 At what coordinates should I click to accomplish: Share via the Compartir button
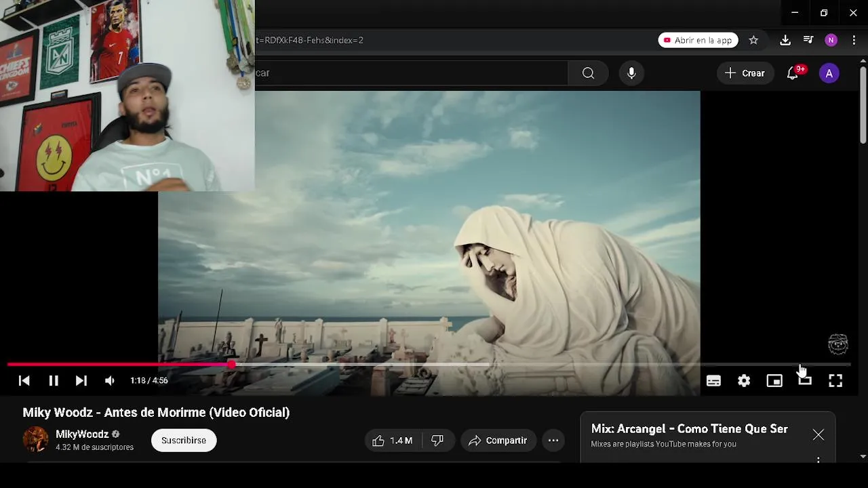pos(498,441)
